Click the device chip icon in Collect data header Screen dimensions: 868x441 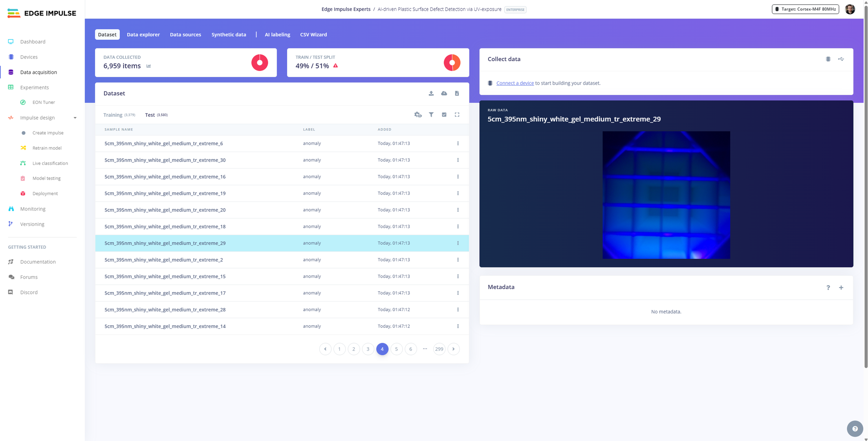point(828,59)
